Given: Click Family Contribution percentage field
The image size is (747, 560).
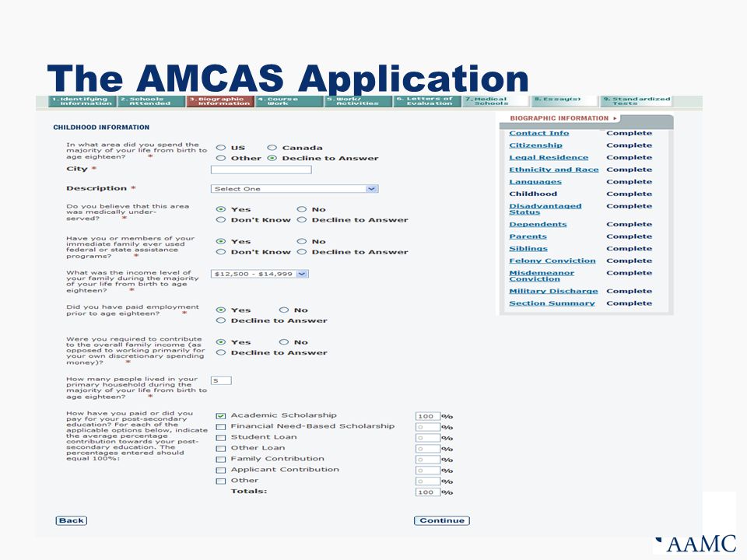Looking at the screenshot, I should point(427,460).
